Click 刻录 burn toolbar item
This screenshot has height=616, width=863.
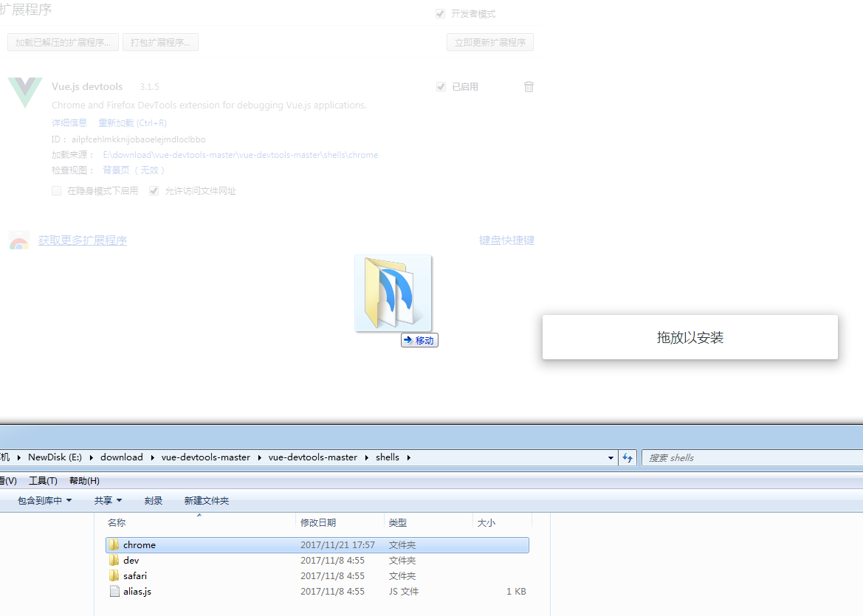[x=154, y=500]
